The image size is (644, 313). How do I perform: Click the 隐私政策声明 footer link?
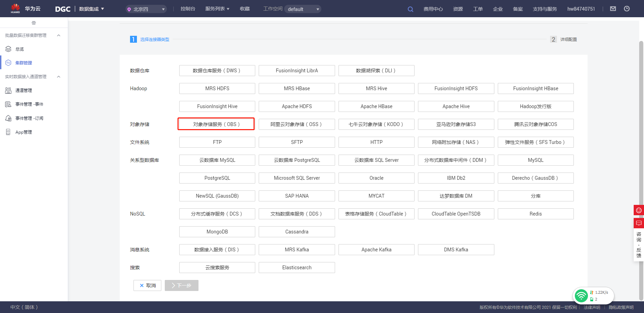click(621, 307)
